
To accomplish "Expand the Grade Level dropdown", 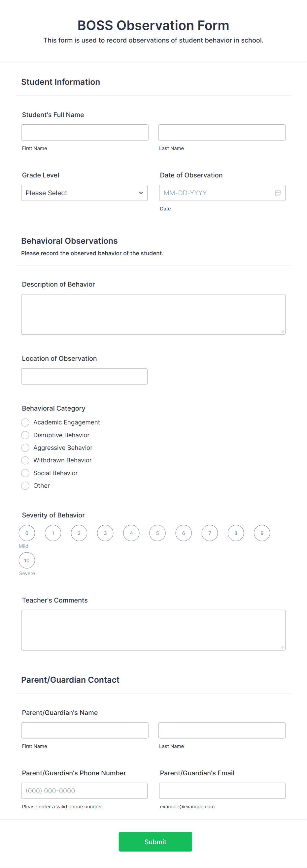I will click(84, 193).
